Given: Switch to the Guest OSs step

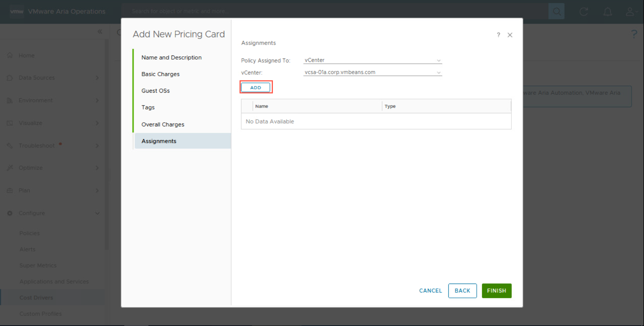Looking at the screenshot, I should [156, 91].
